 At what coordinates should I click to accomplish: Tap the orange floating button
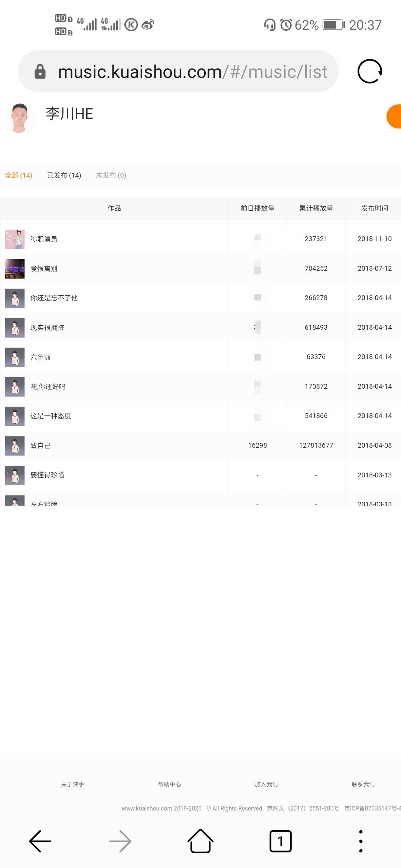[x=394, y=116]
